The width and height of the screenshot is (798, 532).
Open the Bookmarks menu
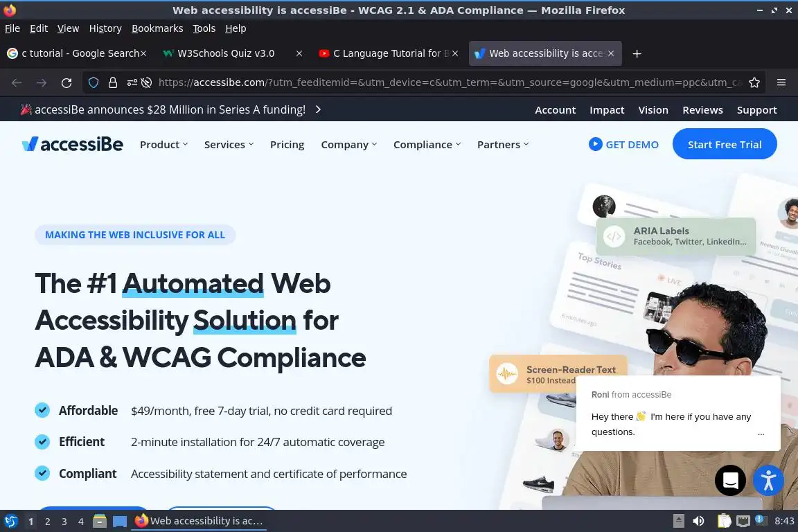pyautogui.click(x=157, y=28)
